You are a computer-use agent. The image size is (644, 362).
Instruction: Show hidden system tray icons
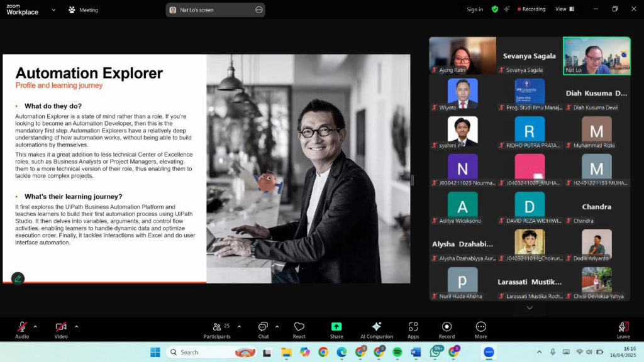[539, 352]
